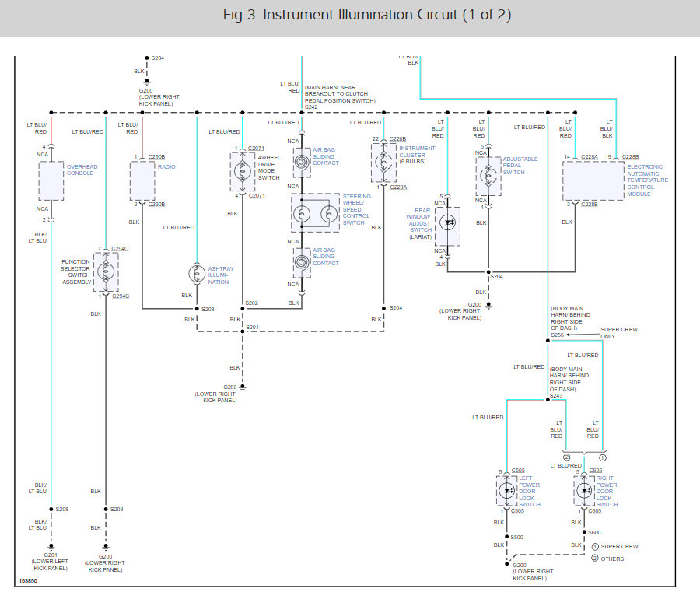Click the "SUPER CREW ONLY" note
700x599 pixels.
619,333
